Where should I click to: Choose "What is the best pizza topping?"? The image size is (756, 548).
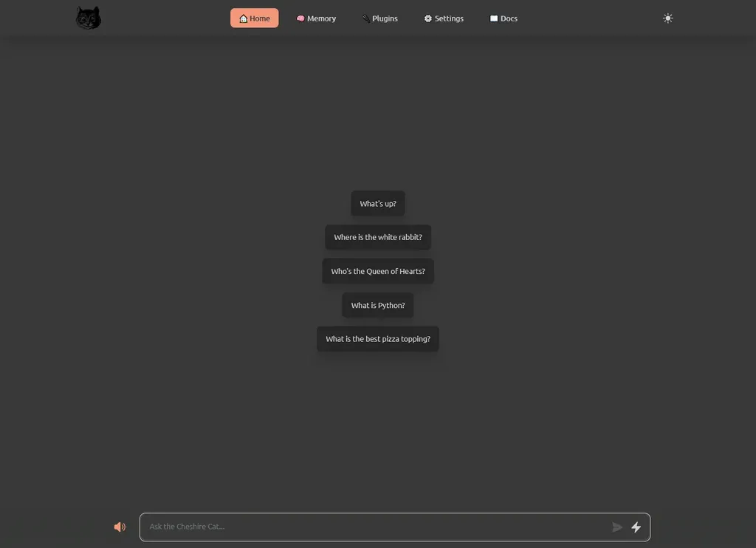click(x=378, y=339)
